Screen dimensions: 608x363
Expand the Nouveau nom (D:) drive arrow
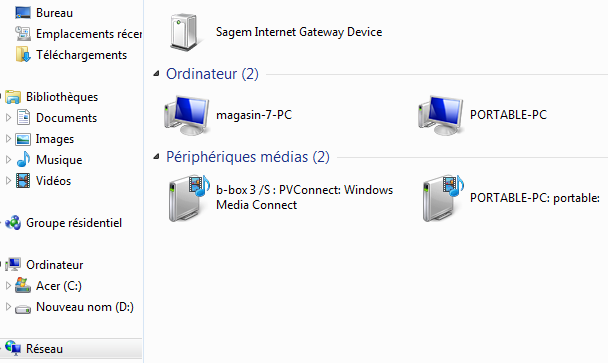pyautogui.click(x=8, y=306)
